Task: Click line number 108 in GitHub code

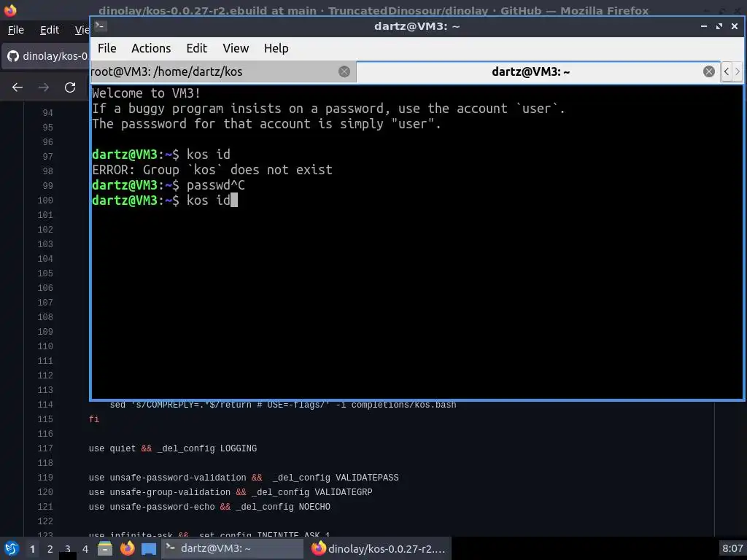Action: tap(45, 316)
